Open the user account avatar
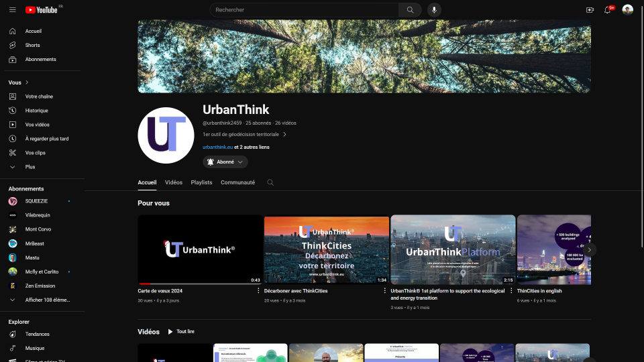Image resolution: width=644 pixels, height=362 pixels. (x=627, y=10)
